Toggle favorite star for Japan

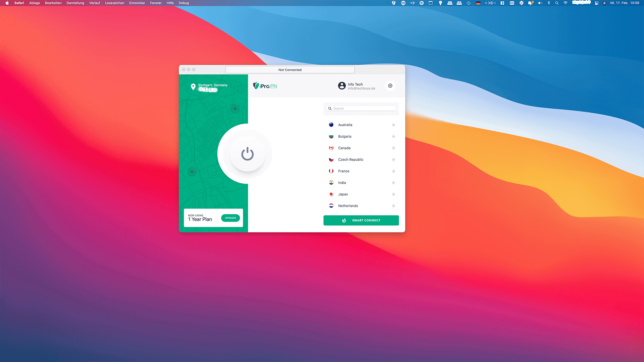(393, 194)
